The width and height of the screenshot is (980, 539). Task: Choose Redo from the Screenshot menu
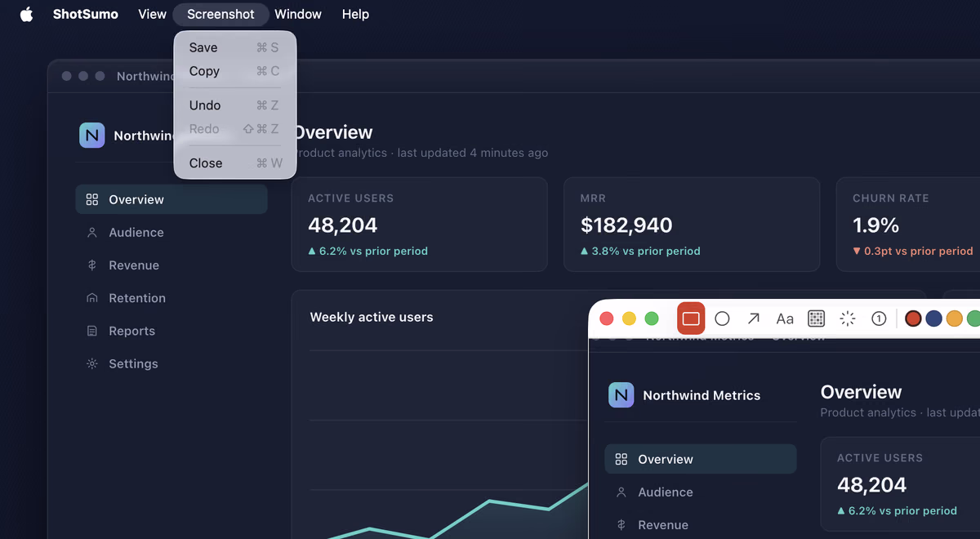[x=235, y=129]
